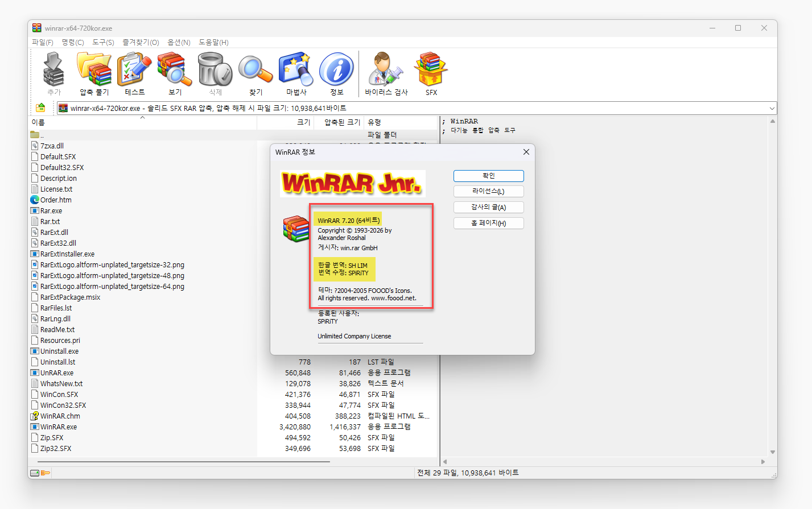Click the 홈 페이지(H) button
This screenshot has height=509, width=812.
click(x=488, y=223)
